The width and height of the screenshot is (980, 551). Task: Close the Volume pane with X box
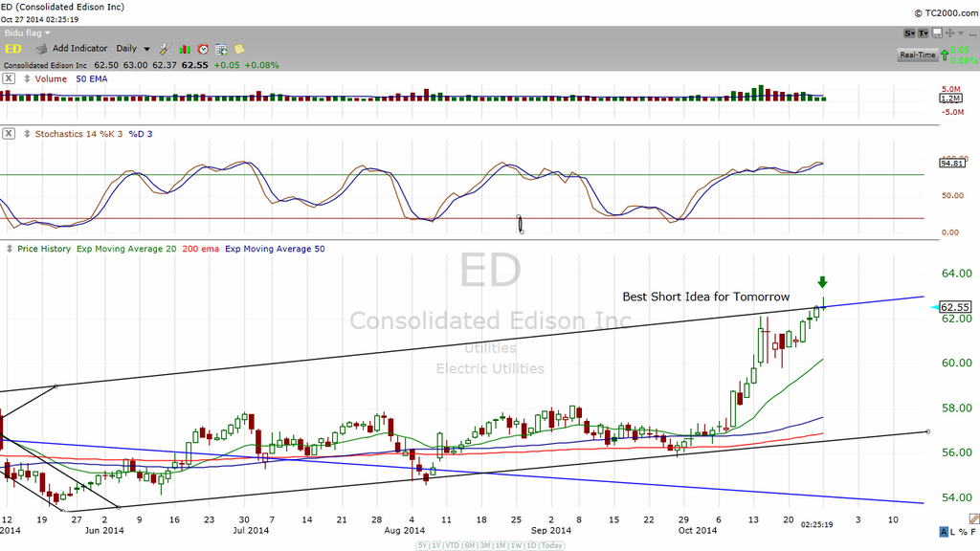[x=8, y=78]
